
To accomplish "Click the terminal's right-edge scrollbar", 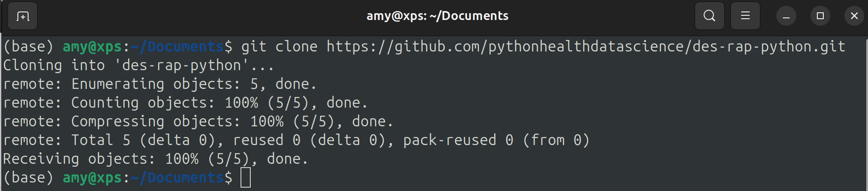I will point(866,111).
